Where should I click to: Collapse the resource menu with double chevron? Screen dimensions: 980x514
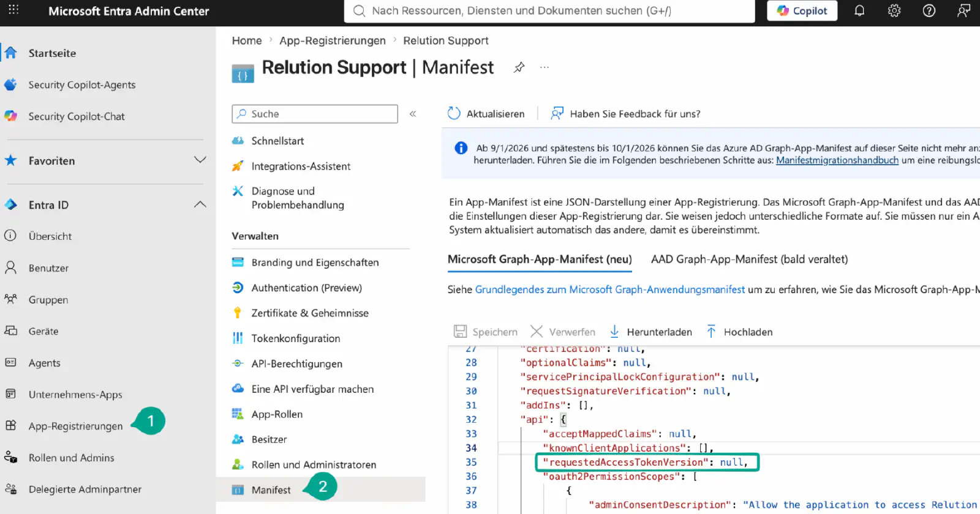point(413,114)
